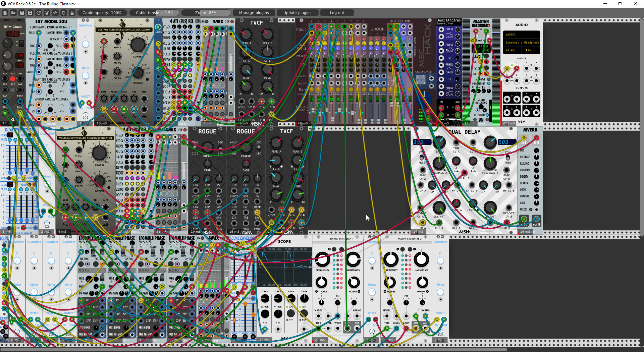
Task: Click the Audio module input 3 jack
Action: coord(527,68)
